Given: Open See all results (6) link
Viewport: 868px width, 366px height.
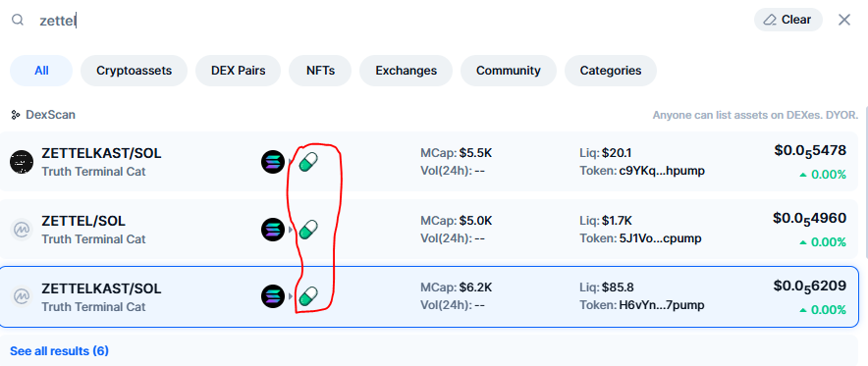Looking at the screenshot, I should 59,351.
